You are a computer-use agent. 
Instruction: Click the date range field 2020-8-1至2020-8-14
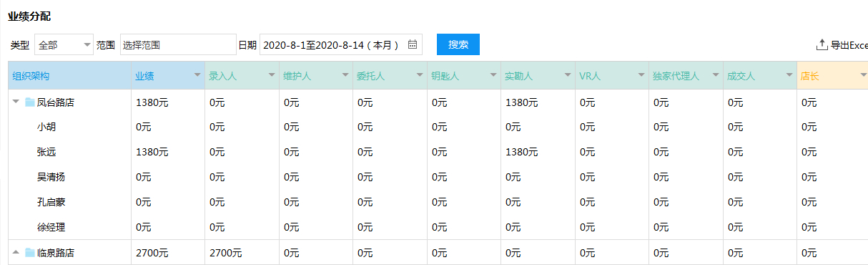coord(341,44)
